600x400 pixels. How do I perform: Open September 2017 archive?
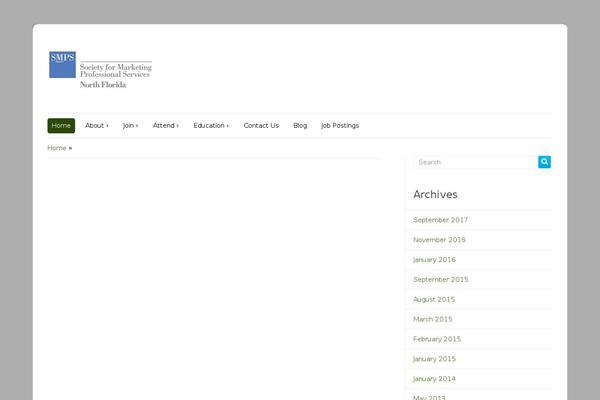coord(440,220)
